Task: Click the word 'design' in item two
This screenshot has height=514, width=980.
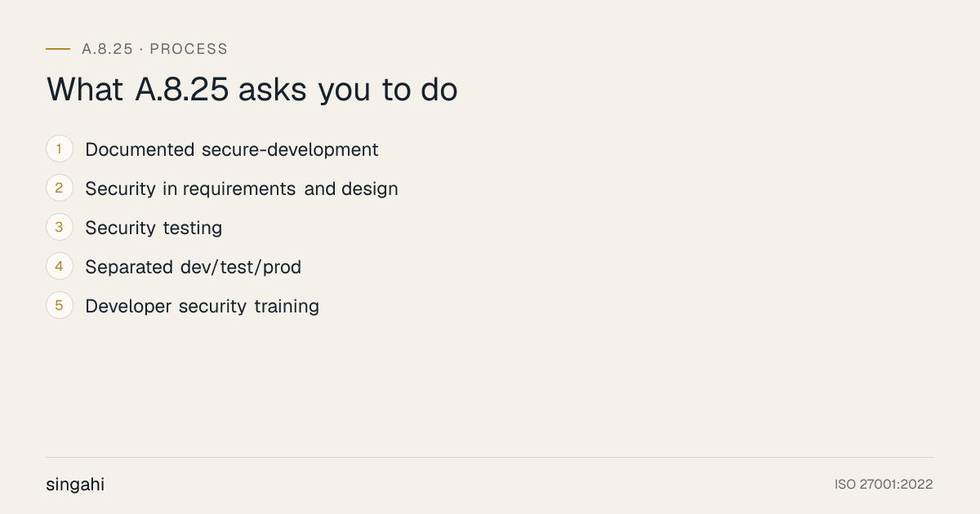Action: 370,189
